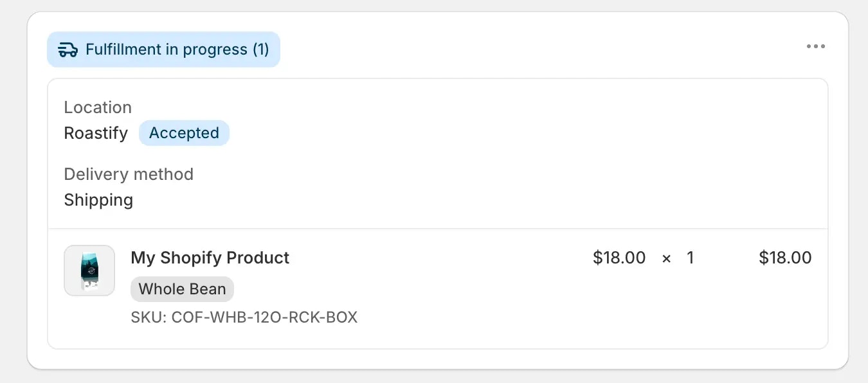The height and width of the screenshot is (383, 868).
Task: Click the Location section label
Action: (97, 107)
